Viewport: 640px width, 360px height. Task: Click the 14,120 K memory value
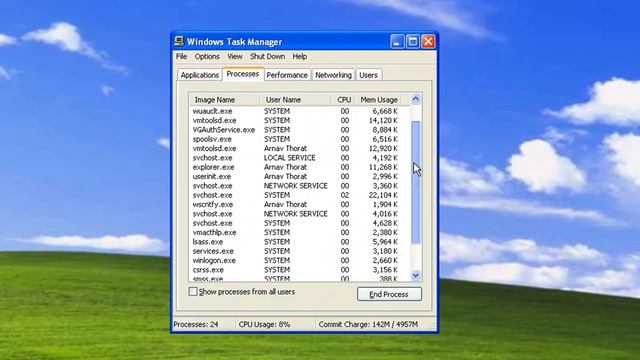click(383, 120)
